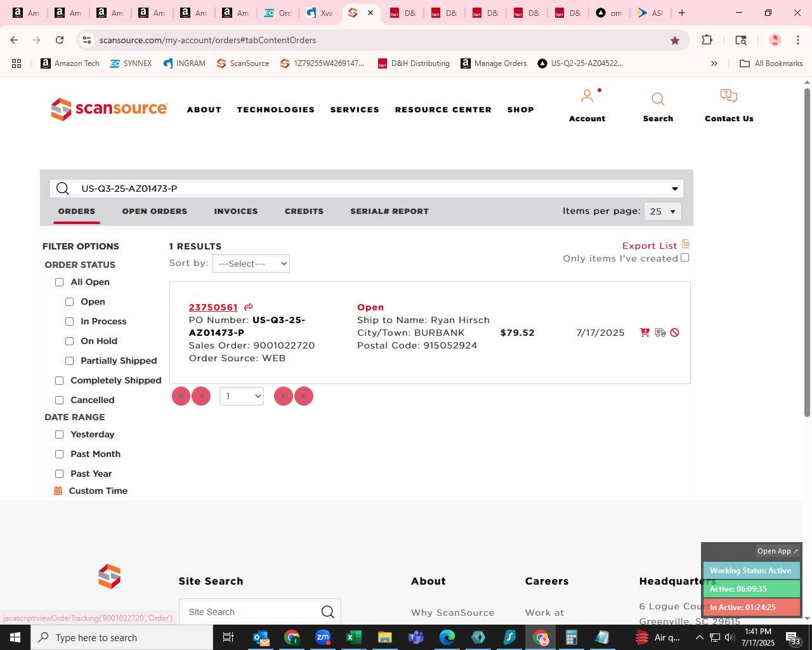Switch to the Serial# Report tab
The height and width of the screenshot is (650, 812).
coord(390,211)
